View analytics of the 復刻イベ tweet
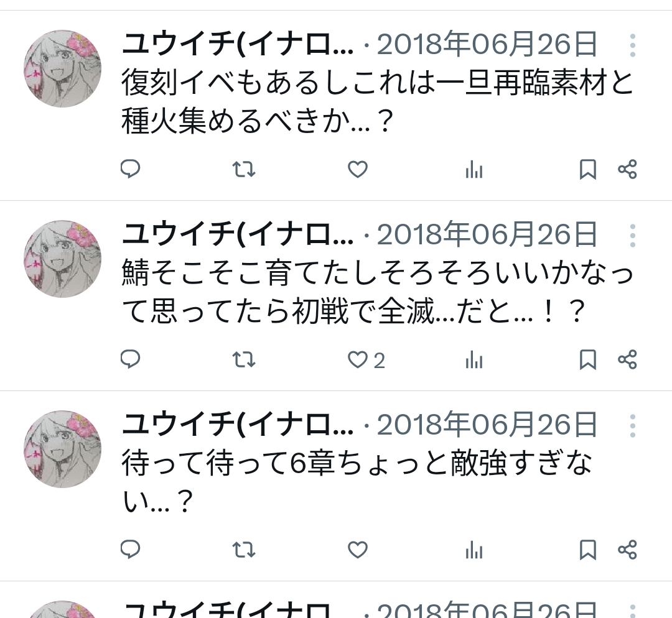This screenshot has width=672, height=618. [474, 170]
